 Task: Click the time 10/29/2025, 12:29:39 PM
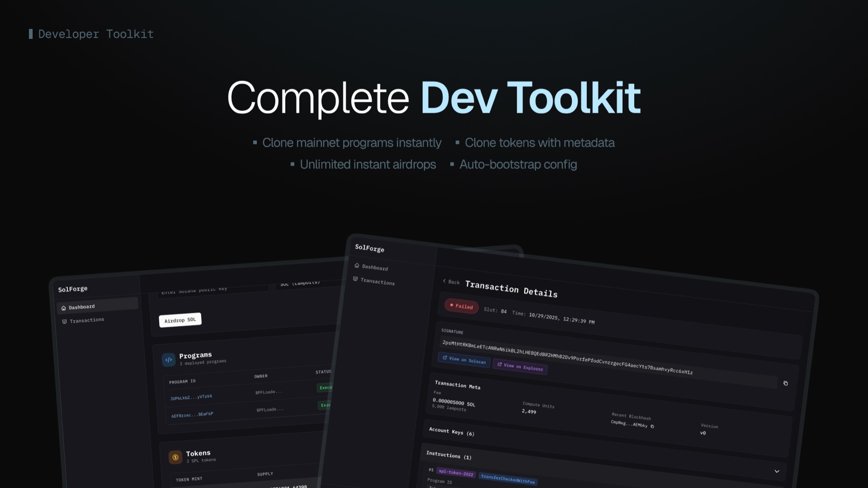pos(561,318)
